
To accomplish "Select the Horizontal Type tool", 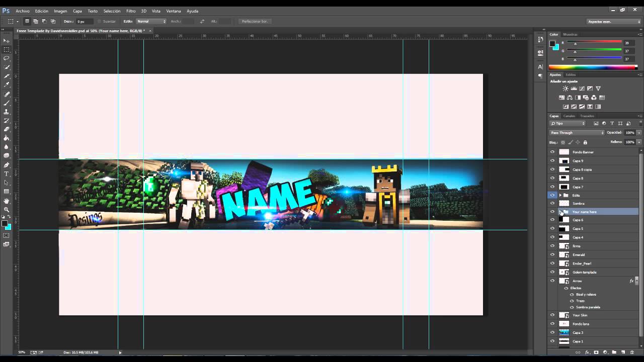I will click(7, 174).
